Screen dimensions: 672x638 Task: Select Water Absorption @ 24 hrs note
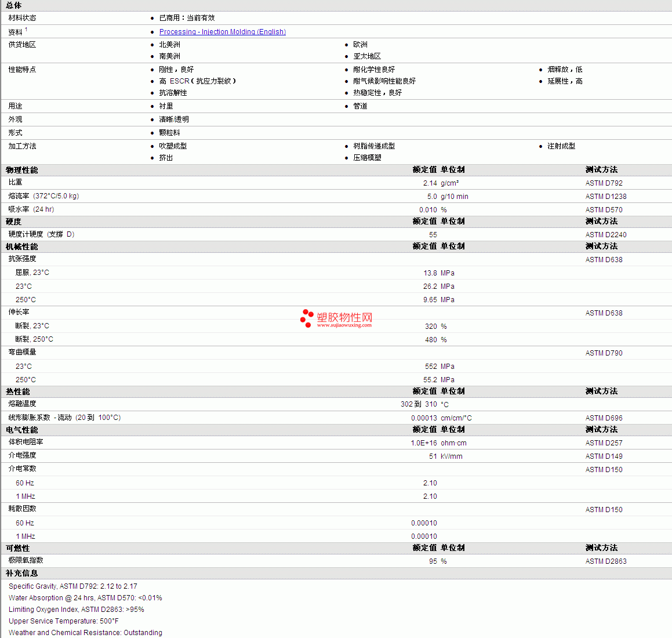click(x=85, y=598)
